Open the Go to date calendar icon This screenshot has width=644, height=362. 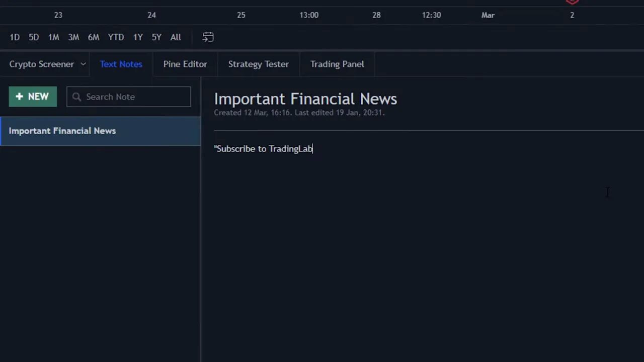tap(208, 37)
